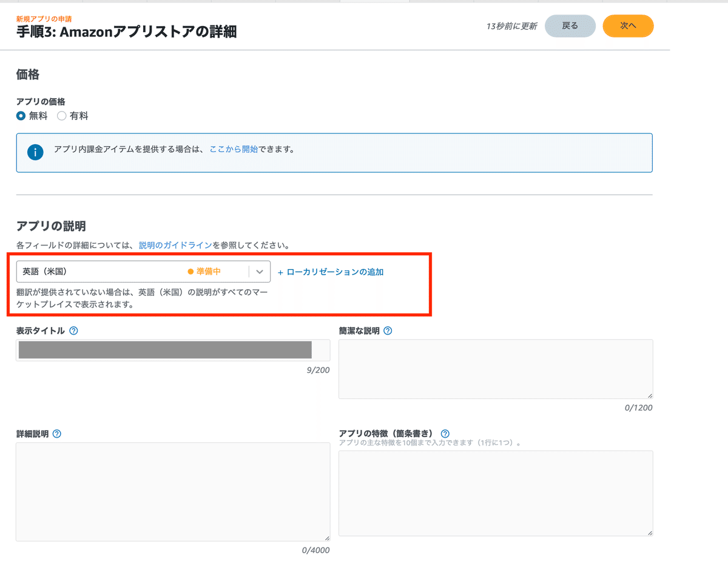This screenshot has width=728, height=568.
Task: Click into the 詳細説明 text area
Action: coord(173,492)
